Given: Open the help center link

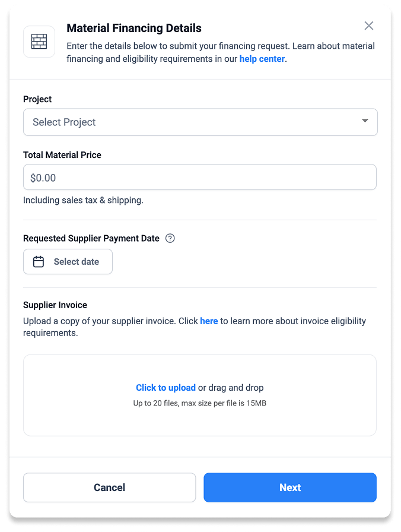Looking at the screenshot, I should [x=262, y=59].
